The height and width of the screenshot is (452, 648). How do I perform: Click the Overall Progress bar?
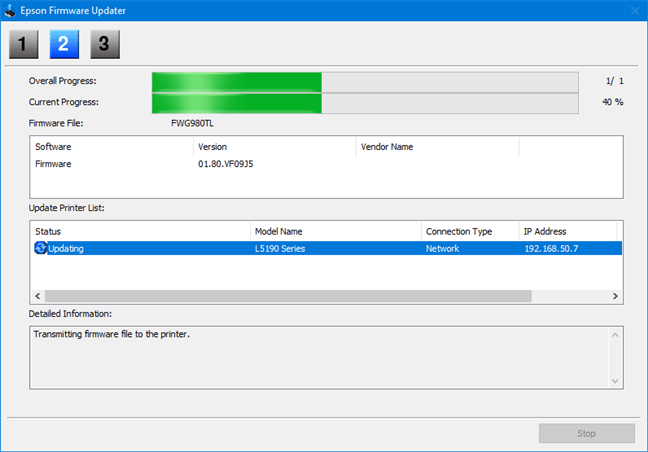364,81
